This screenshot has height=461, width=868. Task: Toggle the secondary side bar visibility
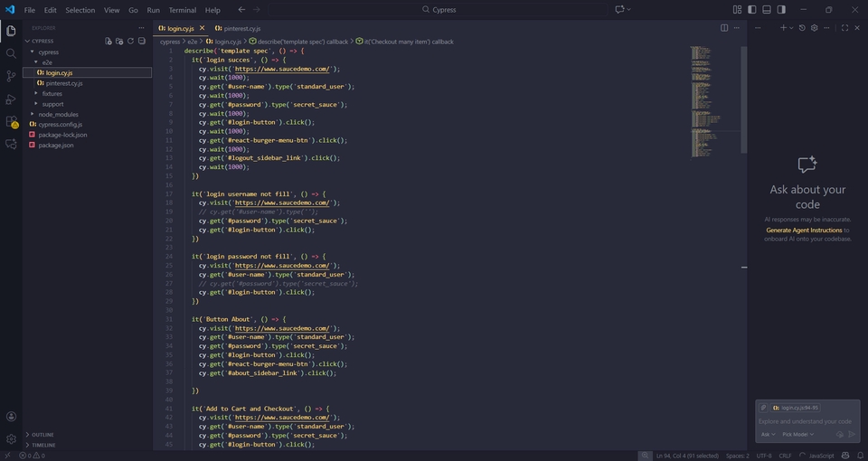tap(781, 10)
